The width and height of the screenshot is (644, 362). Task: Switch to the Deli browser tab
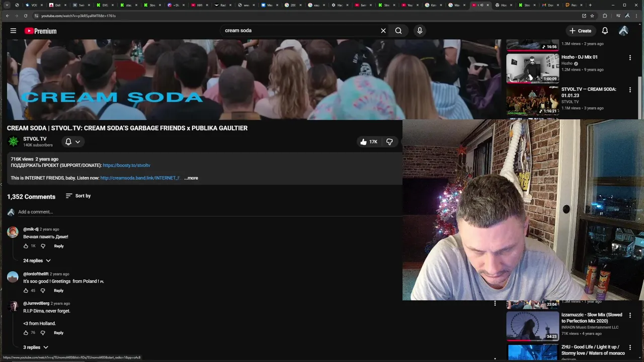[57, 5]
